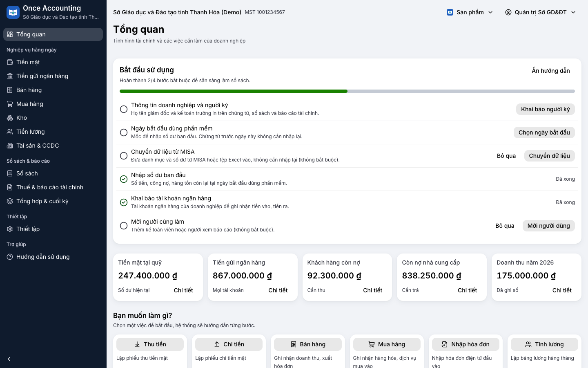Skip the Mời người cùng làm step
The height and width of the screenshot is (368, 588).
pos(505,226)
